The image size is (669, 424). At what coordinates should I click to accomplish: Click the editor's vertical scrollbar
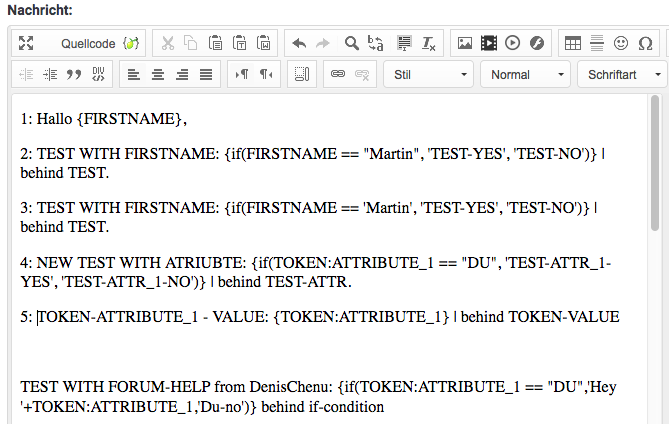pyautogui.click(x=655, y=160)
